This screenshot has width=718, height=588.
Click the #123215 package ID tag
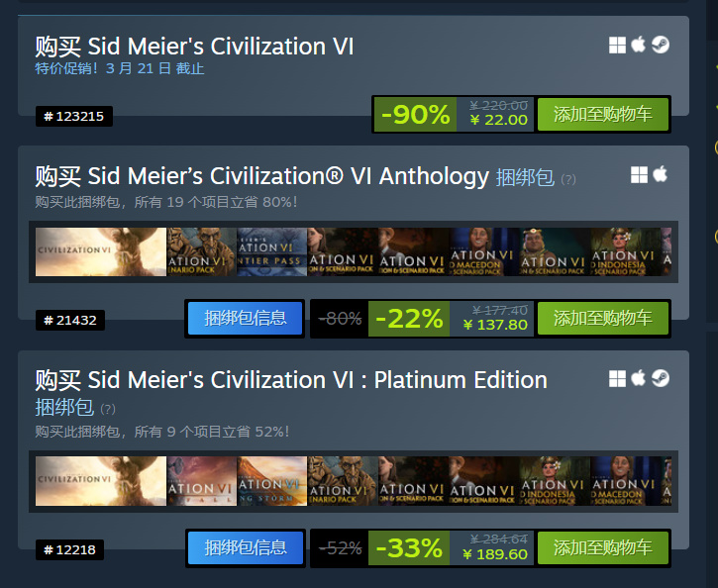pos(74,117)
